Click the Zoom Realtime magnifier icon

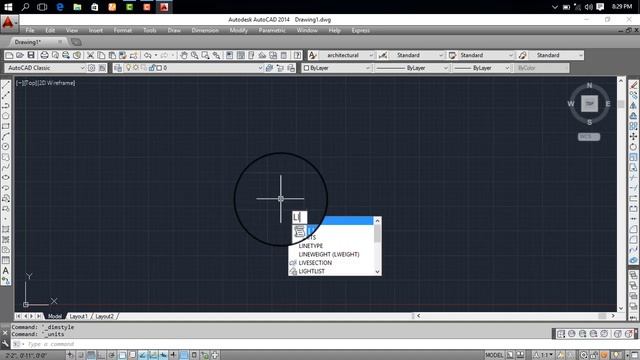coord(195,55)
